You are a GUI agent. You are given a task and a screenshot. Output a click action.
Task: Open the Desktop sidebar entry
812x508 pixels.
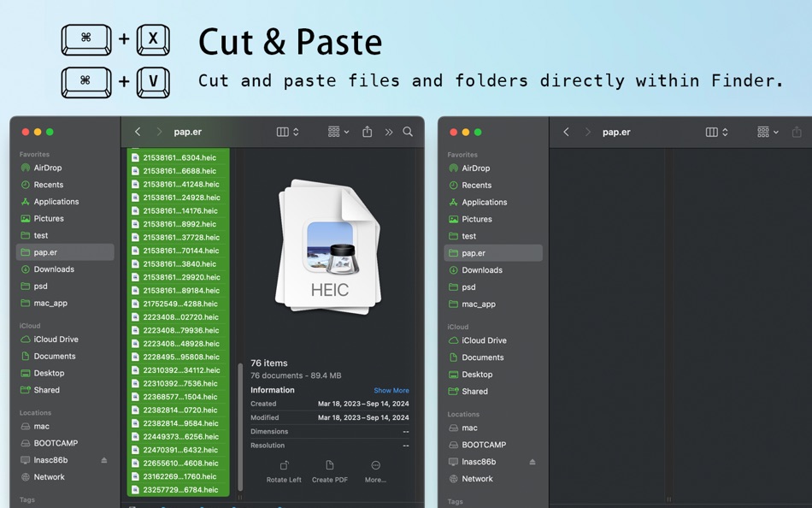(48, 373)
